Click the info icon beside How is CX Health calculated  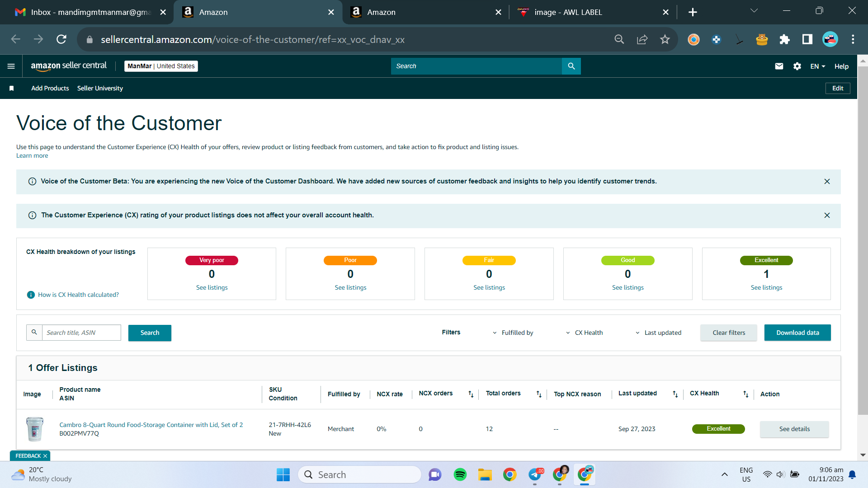pos(31,295)
